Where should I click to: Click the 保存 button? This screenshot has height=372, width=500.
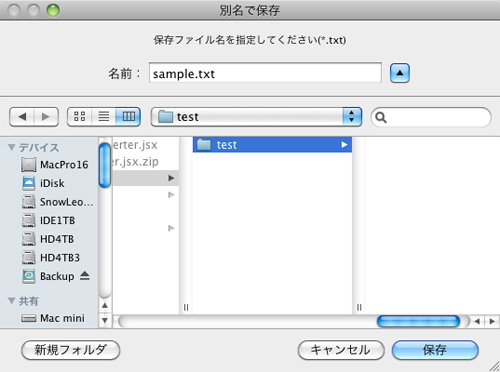click(435, 350)
